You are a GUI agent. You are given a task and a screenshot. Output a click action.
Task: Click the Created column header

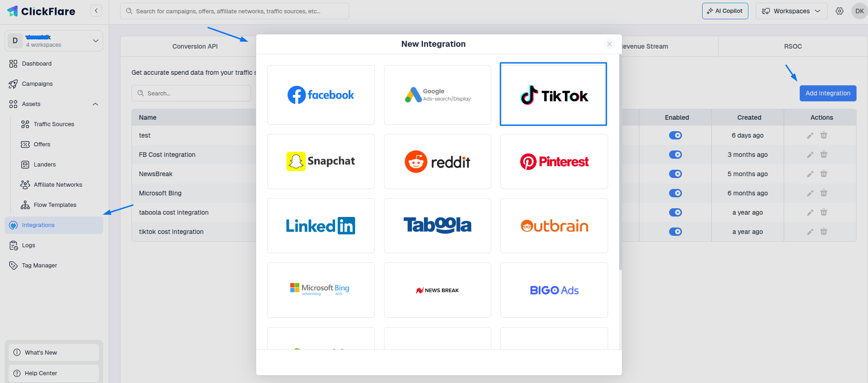pos(749,117)
